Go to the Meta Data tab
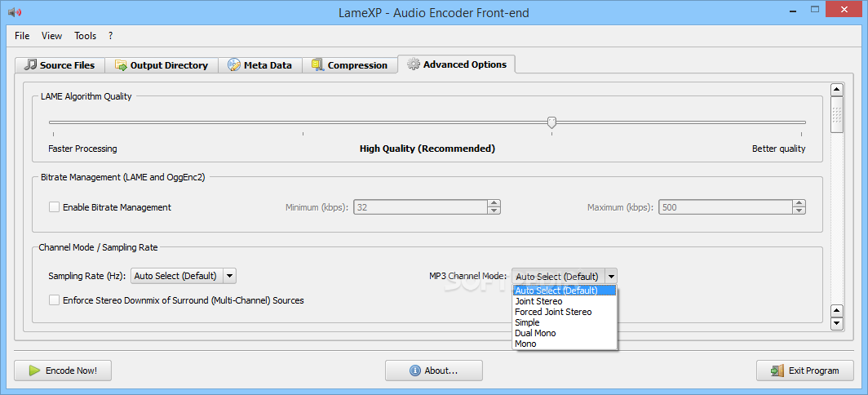The width and height of the screenshot is (868, 395). click(259, 64)
